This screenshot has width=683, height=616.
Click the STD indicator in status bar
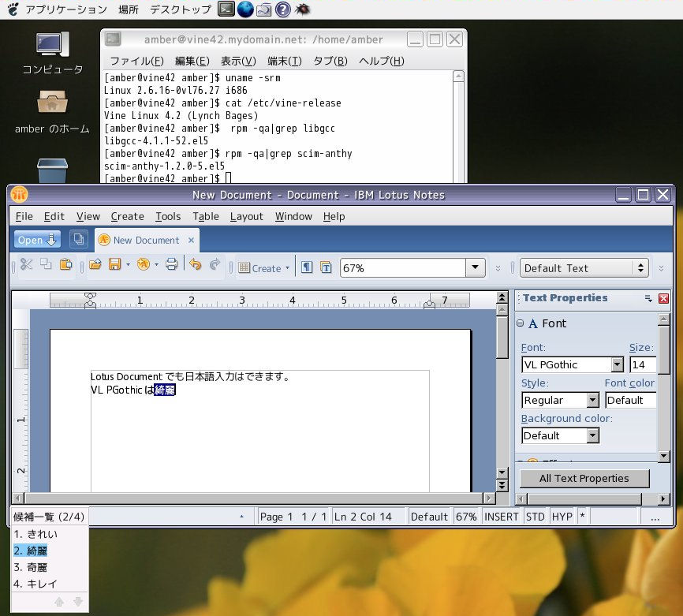[535, 517]
